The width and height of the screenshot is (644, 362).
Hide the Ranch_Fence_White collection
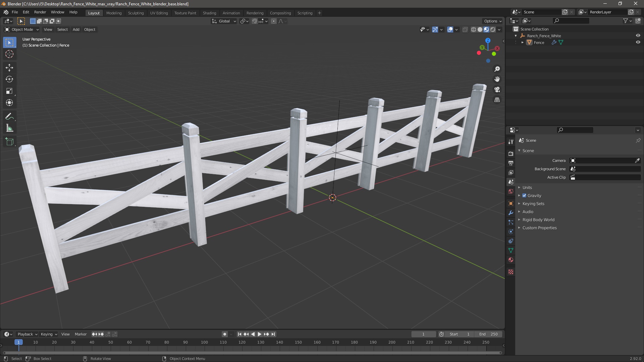tap(638, 36)
